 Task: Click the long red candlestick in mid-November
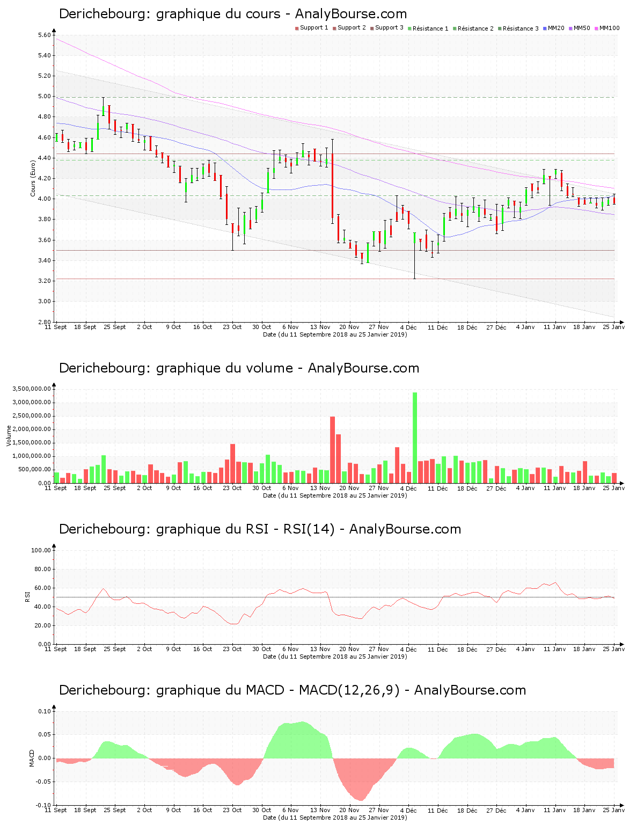click(x=333, y=185)
